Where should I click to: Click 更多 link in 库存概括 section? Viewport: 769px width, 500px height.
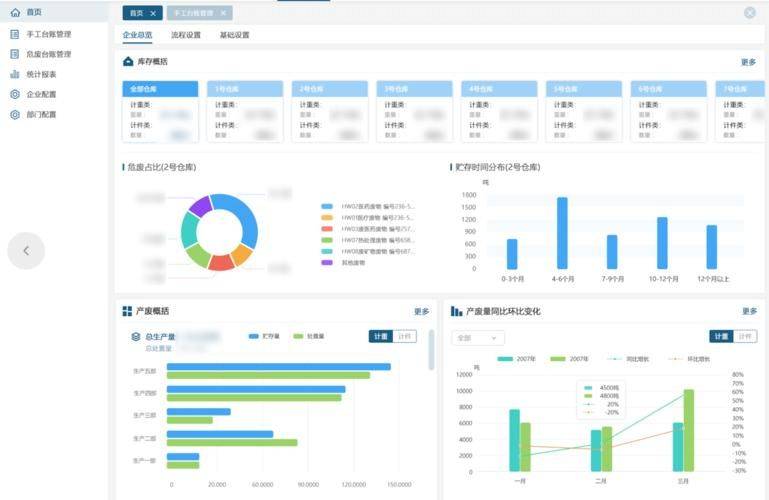point(748,62)
